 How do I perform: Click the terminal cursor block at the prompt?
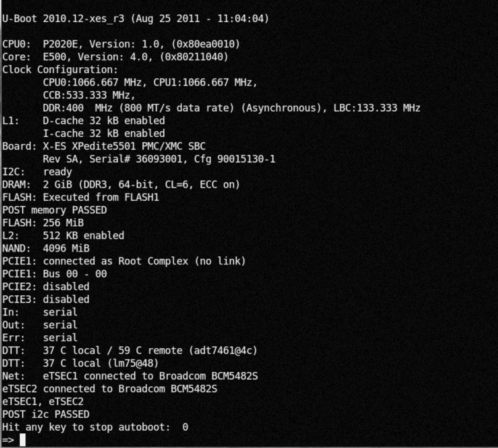(x=23, y=439)
